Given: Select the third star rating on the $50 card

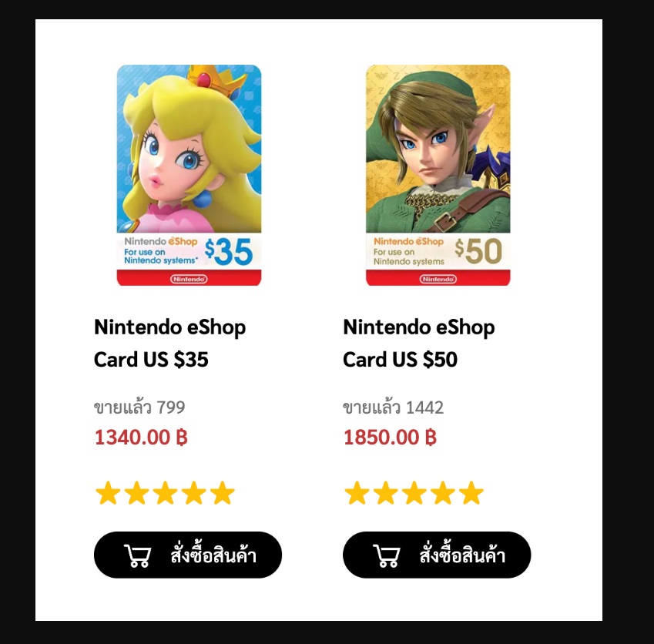Looking at the screenshot, I should 414,493.
